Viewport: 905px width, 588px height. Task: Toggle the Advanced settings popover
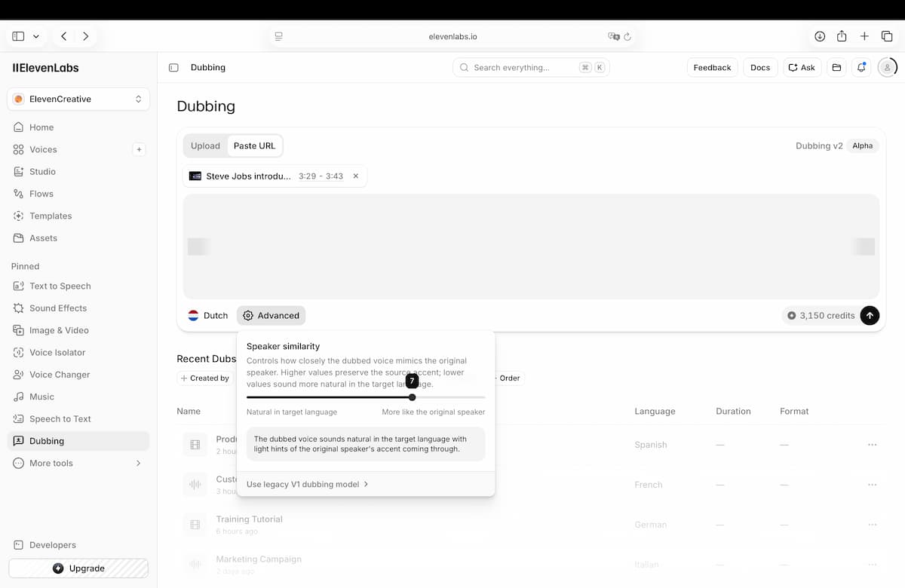coord(271,316)
